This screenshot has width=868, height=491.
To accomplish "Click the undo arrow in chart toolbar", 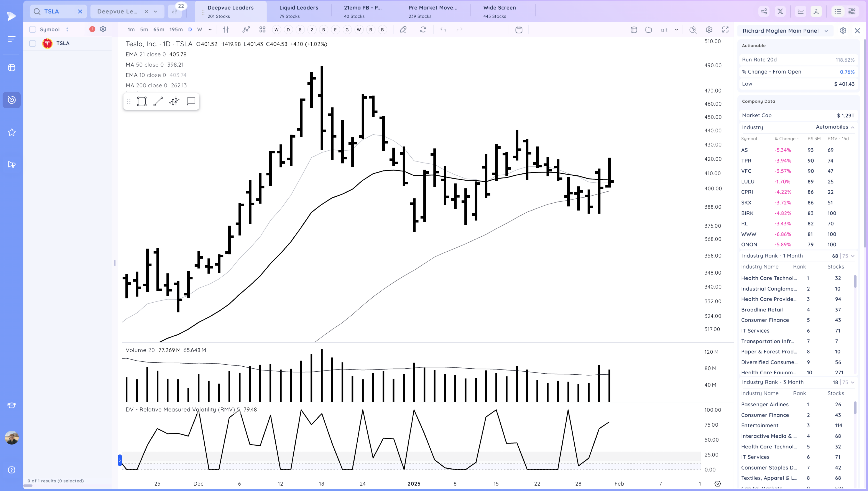I will (x=443, y=30).
